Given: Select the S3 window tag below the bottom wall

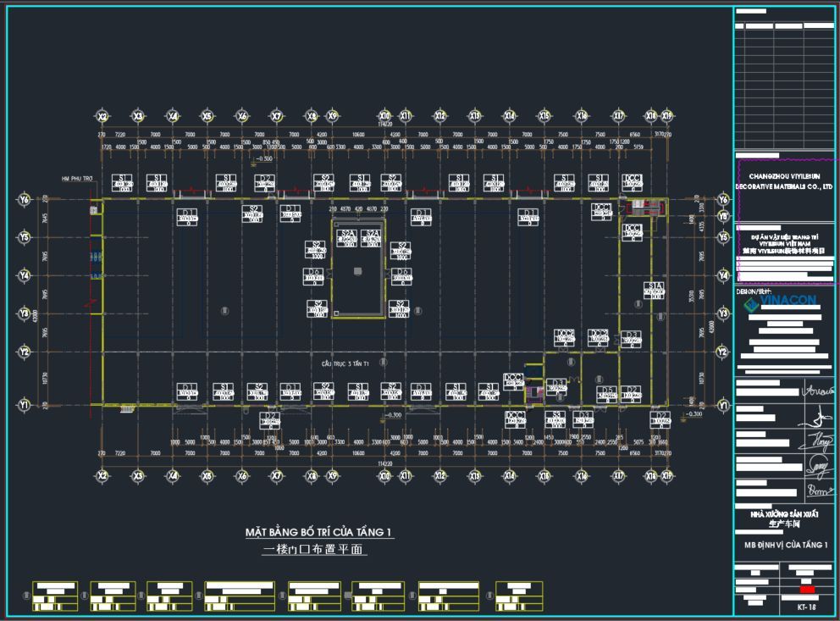Looking at the screenshot, I should pos(555,418).
